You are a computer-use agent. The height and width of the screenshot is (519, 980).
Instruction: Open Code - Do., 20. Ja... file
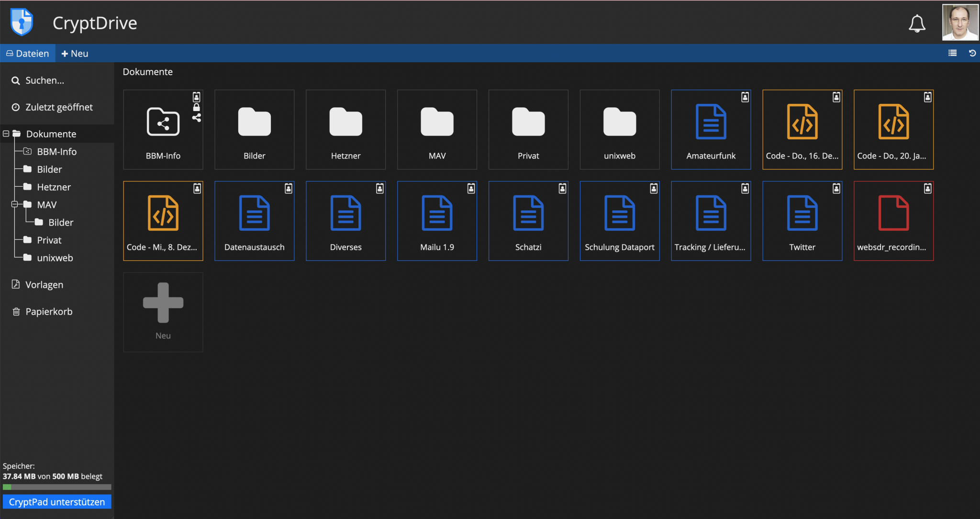894,130
